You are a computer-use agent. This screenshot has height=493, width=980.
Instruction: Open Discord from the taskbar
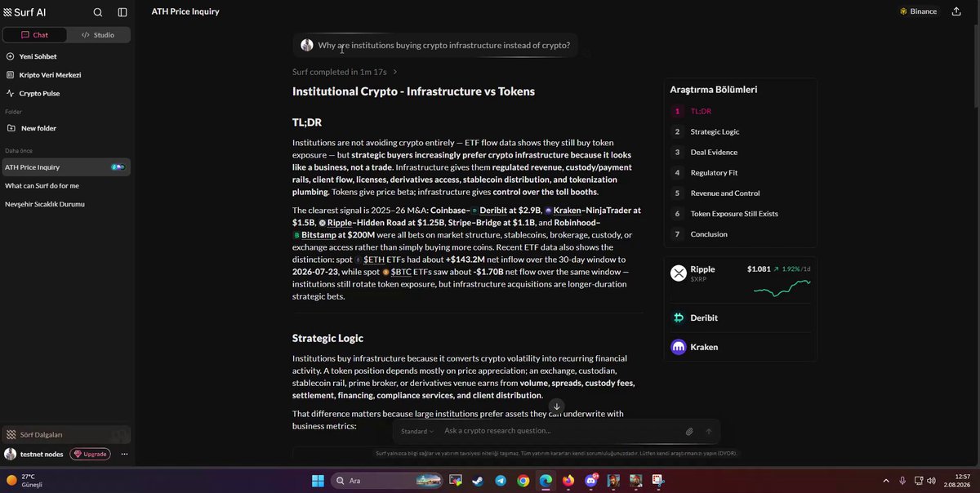pos(590,481)
